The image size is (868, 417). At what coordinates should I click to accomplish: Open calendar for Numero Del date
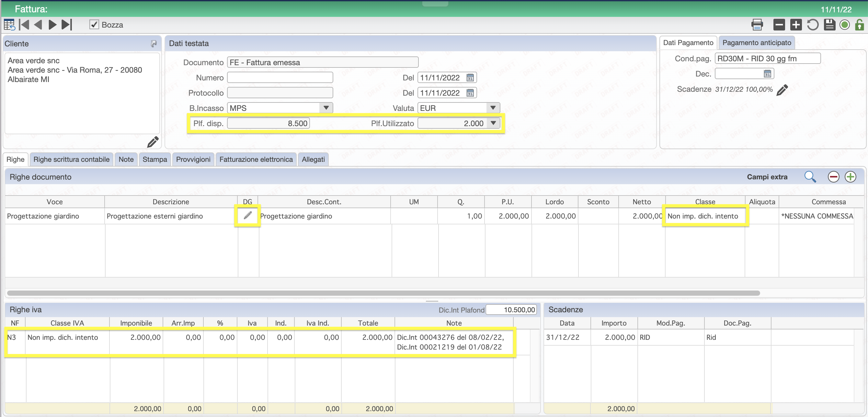pyautogui.click(x=470, y=77)
